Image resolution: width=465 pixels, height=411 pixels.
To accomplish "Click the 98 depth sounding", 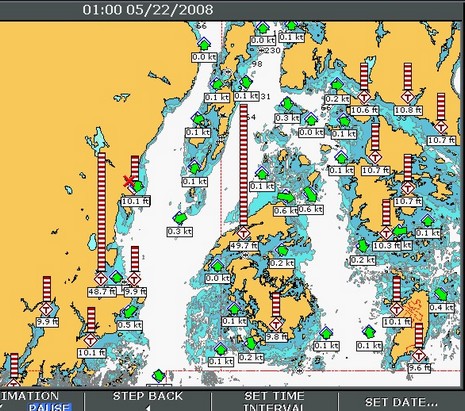I will click(x=257, y=64).
